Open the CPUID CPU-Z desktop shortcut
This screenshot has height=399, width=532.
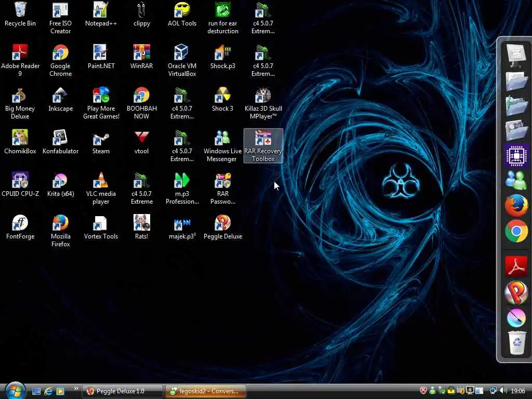[20, 185]
